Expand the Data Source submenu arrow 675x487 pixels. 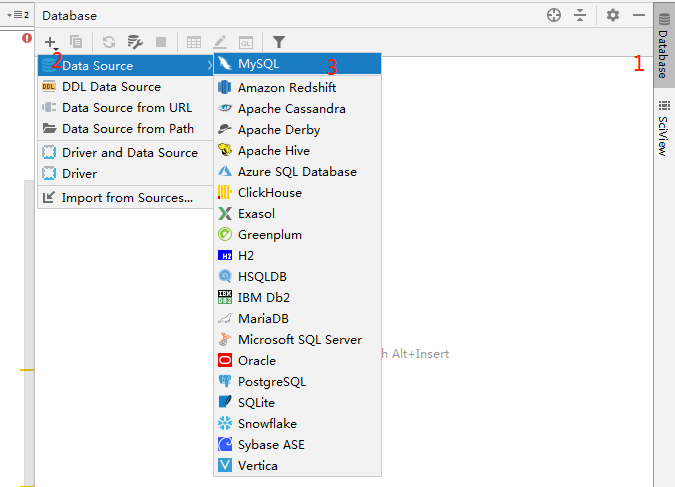[x=210, y=65]
